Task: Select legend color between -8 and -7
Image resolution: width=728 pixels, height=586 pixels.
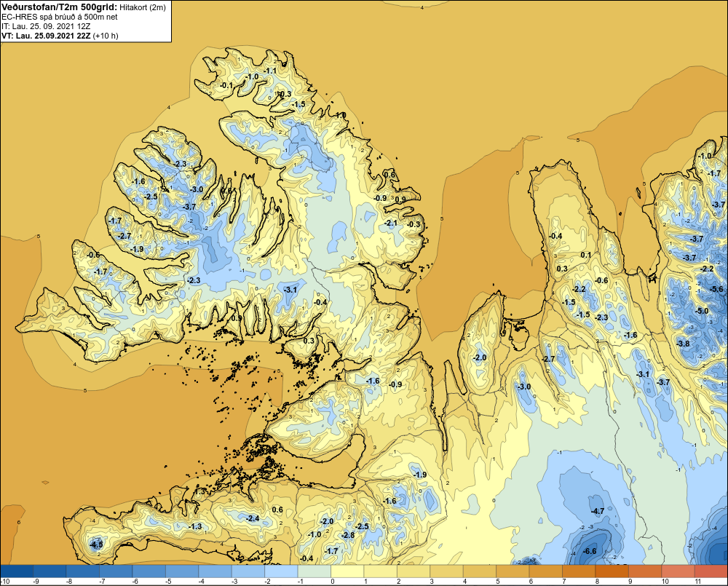Action: [83, 571]
